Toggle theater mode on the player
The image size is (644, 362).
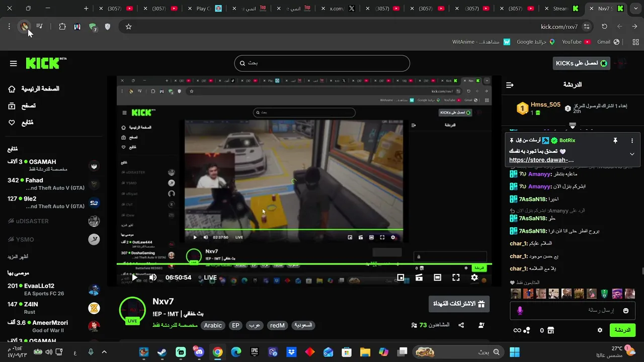437,277
